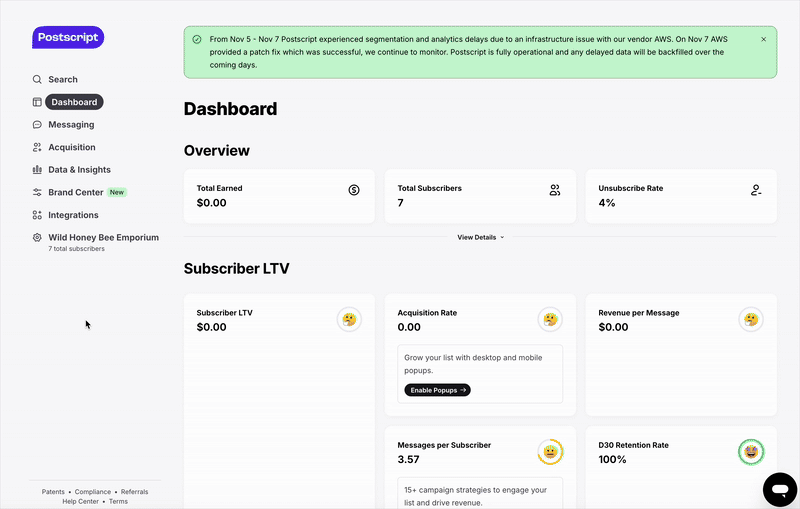Open the chat support widget

[779, 489]
